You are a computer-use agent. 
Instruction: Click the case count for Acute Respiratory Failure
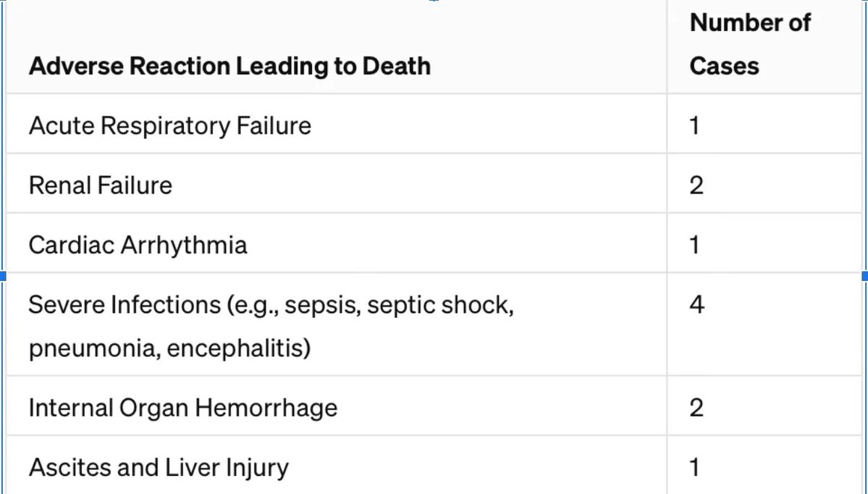point(695,126)
